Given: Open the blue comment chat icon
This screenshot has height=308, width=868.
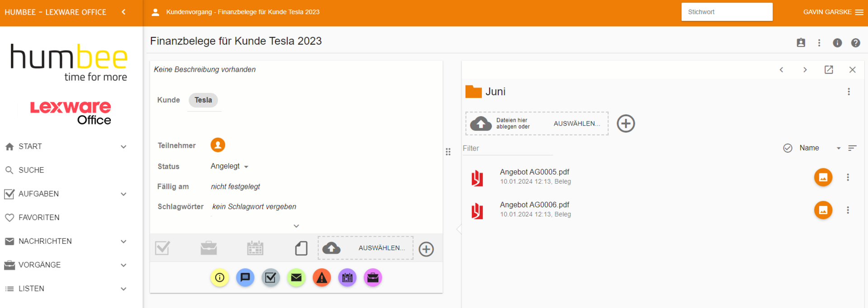Looking at the screenshot, I should (245, 278).
